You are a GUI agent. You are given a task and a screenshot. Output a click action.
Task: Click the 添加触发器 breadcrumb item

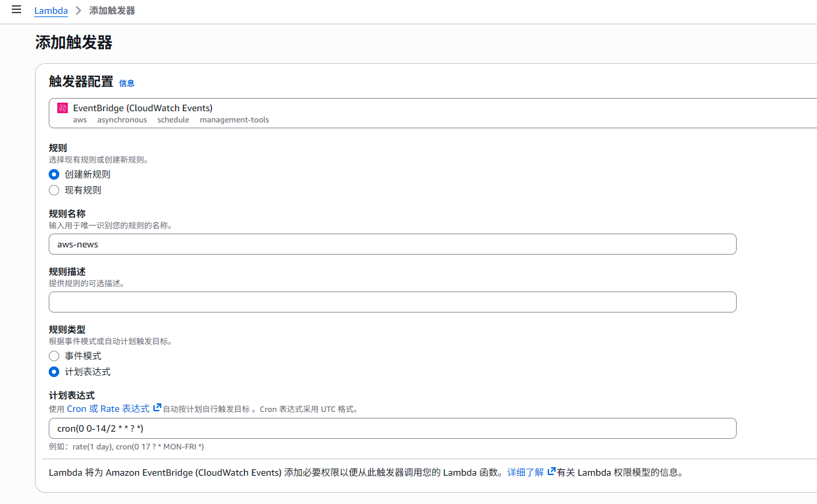click(x=112, y=11)
